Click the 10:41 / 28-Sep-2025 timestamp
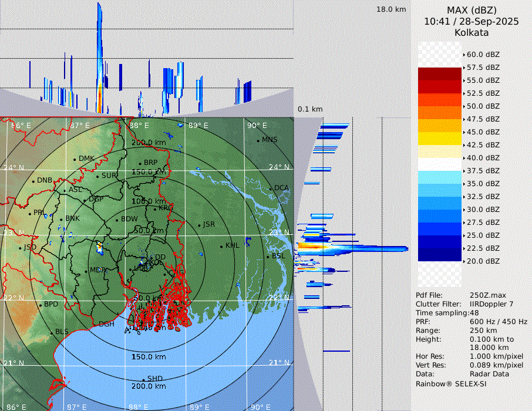The width and height of the screenshot is (532, 411). 472,21
